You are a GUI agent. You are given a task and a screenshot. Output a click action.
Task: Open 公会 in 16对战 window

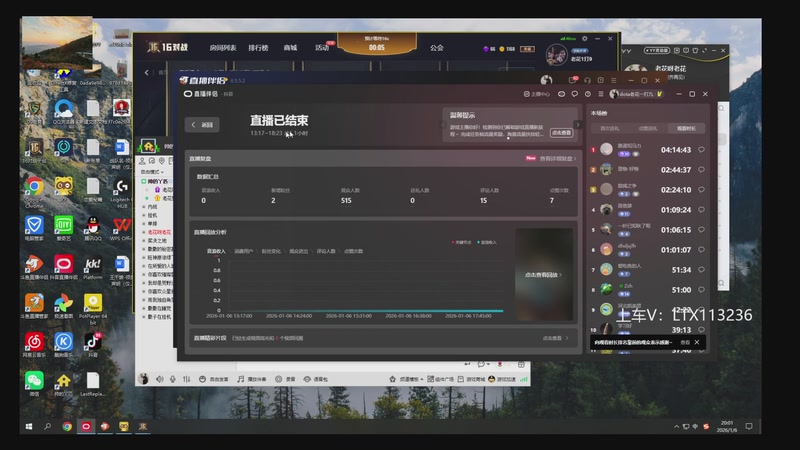(437, 48)
